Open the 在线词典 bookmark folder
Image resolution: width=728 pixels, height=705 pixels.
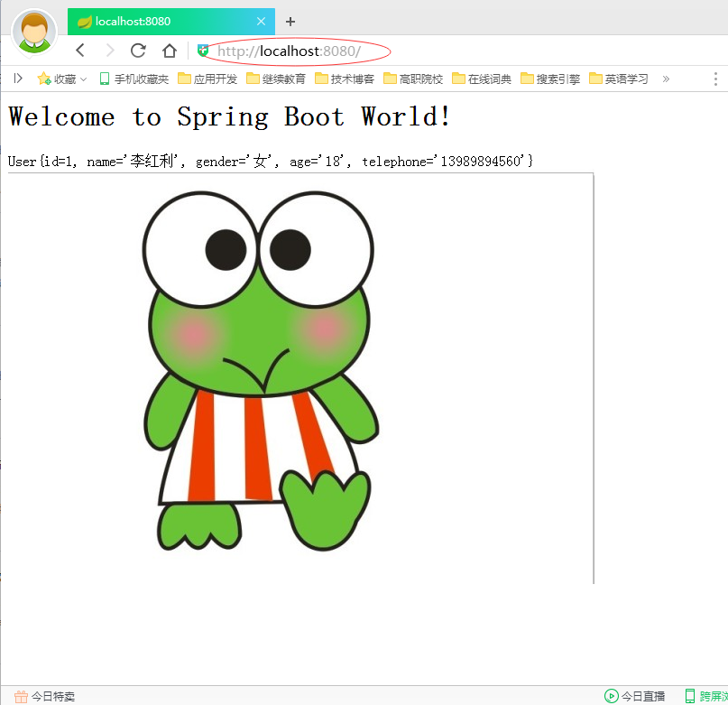(x=482, y=79)
